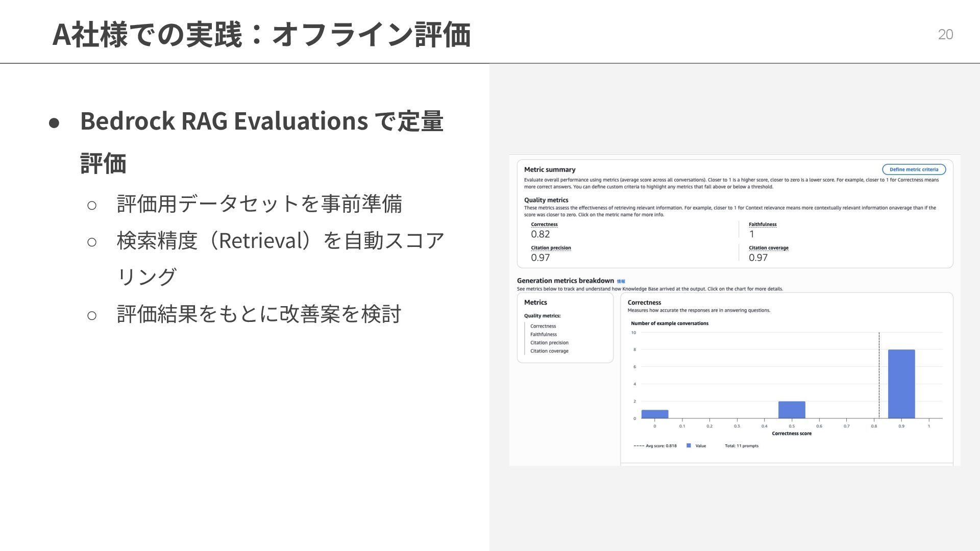980x551 pixels.
Task: Click the Define metric criteria button
Action: pos(914,169)
